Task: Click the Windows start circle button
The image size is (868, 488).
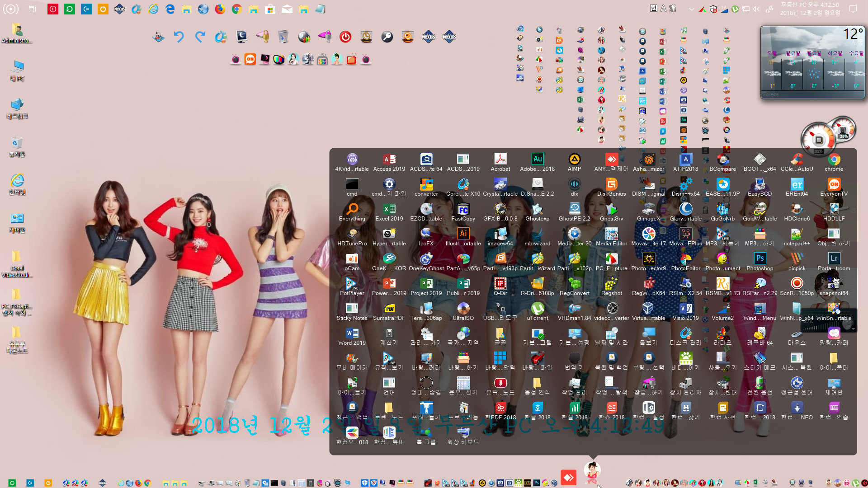Action: click(x=11, y=9)
